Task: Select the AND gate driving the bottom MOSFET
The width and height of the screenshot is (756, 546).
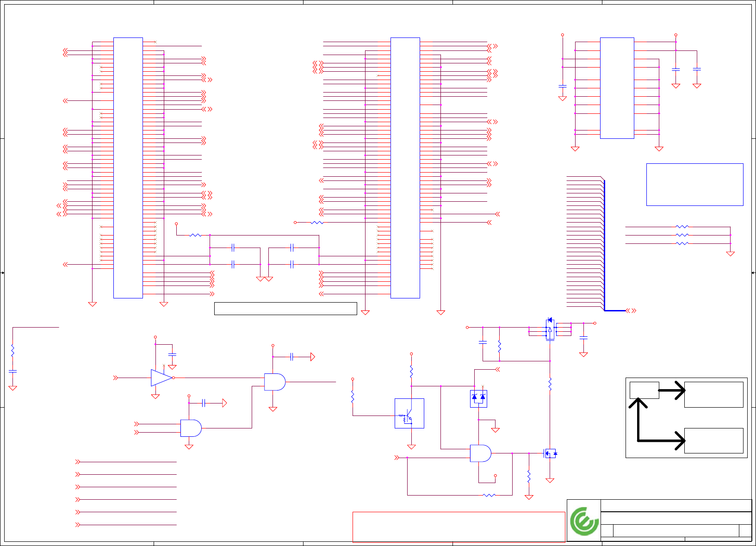Action: tap(481, 453)
